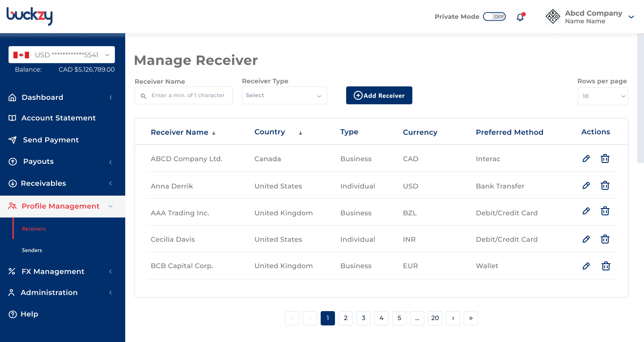Click the Type column header

tap(349, 132)
